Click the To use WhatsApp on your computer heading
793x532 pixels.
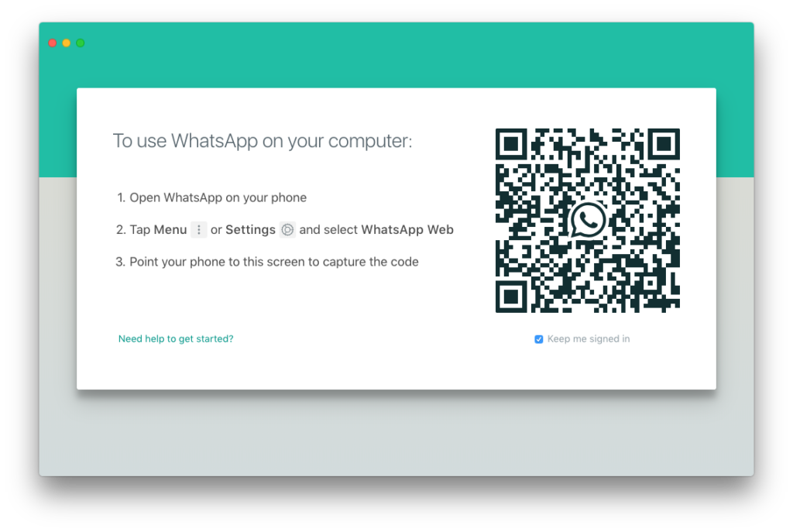pos(263,141)
